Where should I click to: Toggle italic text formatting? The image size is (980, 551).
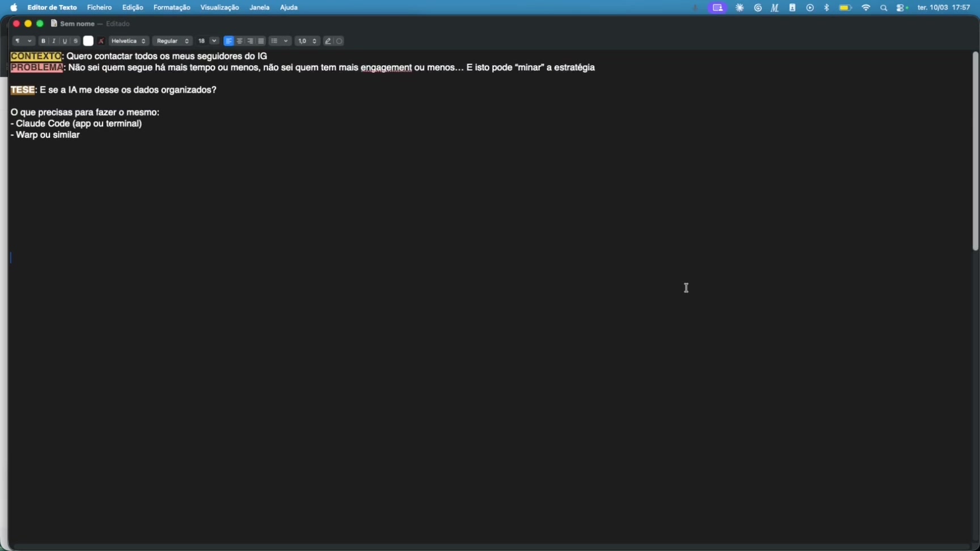tap(54, 41)
